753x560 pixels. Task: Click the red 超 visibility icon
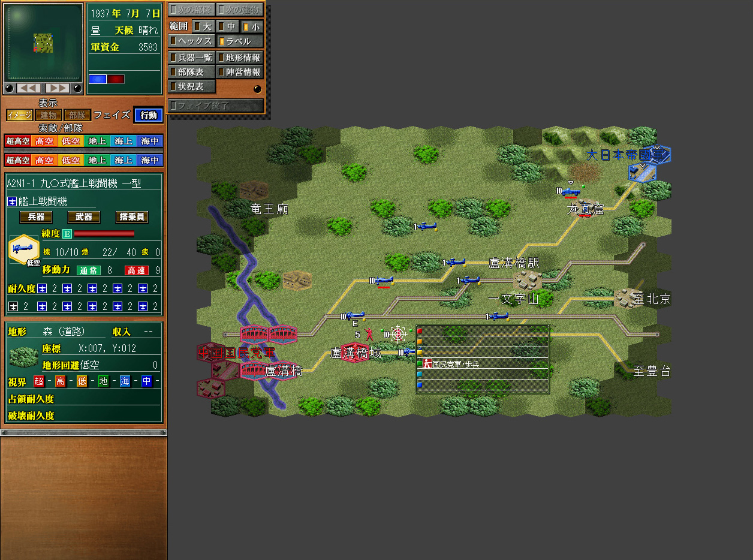tap(38, 381)
